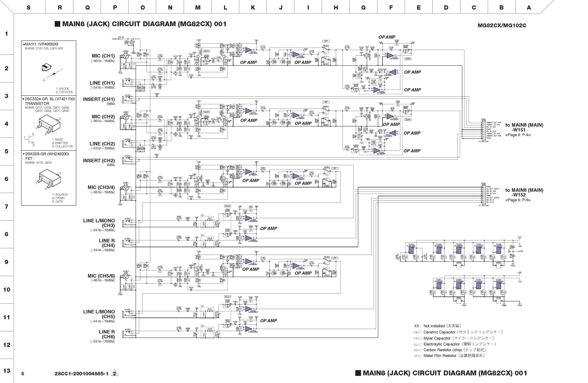
Task: Click the JK101 XLR jack symbol for MIC (CH1)
Action: click(x=126, y=56)
